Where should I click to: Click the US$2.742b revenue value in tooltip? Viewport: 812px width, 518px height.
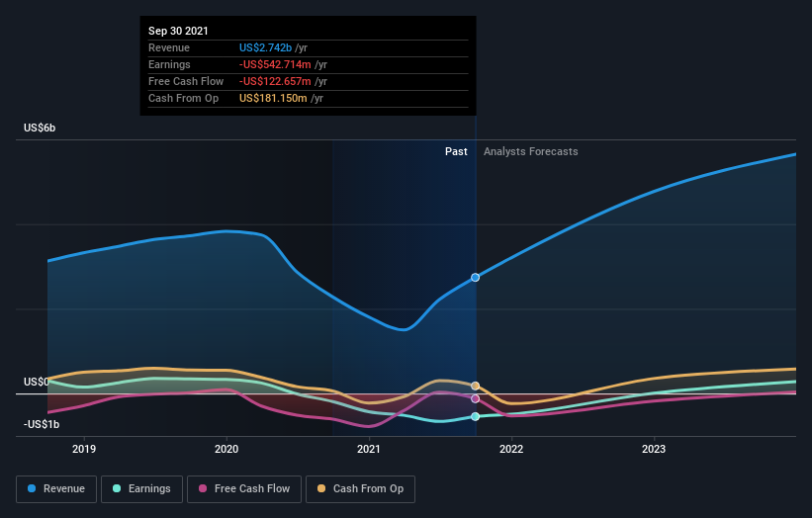pyautogui.click(x=265, y=47)
